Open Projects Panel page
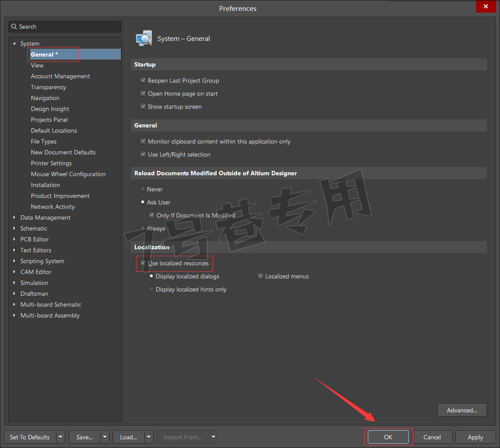Viewport: 500px width, 448px height. (49, 120)
